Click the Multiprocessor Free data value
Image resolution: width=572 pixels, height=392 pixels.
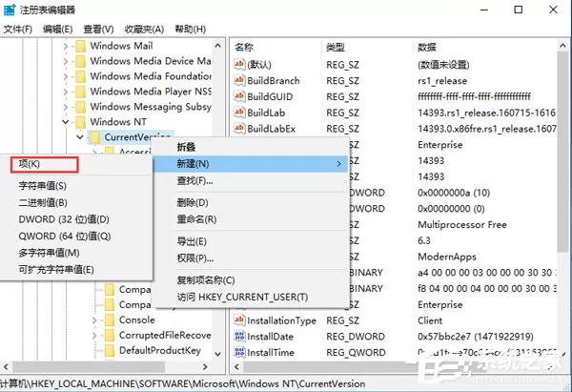tap(462, 224)
